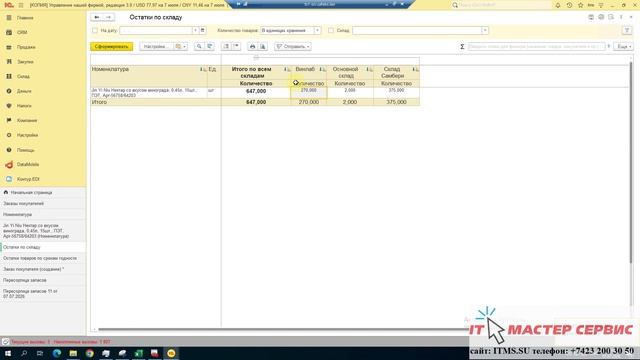Click the DataMobile icon in sidebar
Image resolution: width=640 pixels, height=360 pixels.
(x=9, y=164)
